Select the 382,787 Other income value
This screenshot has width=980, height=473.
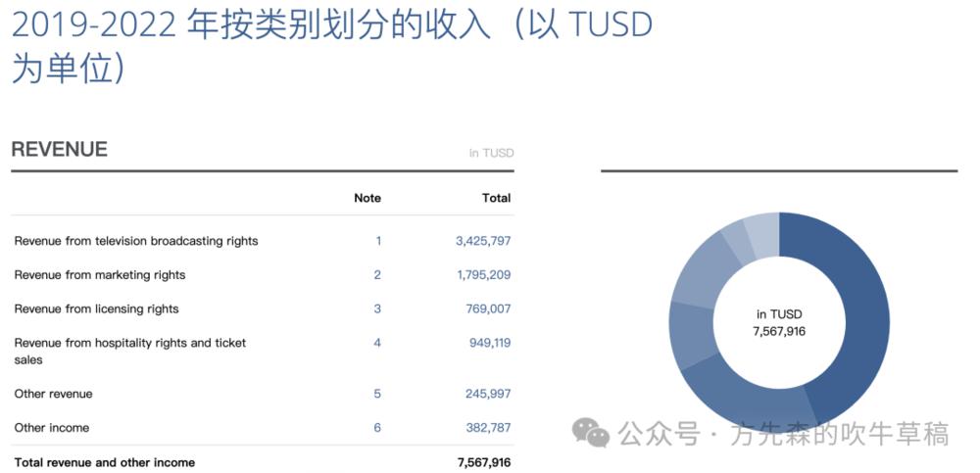click(x=488, y=428)
